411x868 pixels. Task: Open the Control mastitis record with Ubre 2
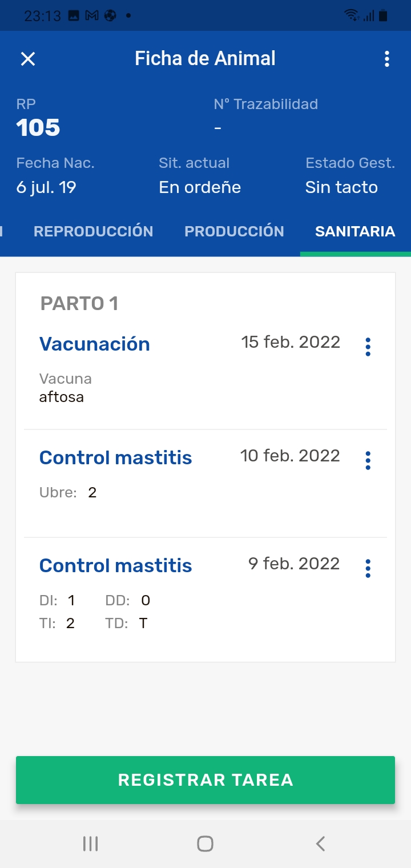[x=116, y=458]
